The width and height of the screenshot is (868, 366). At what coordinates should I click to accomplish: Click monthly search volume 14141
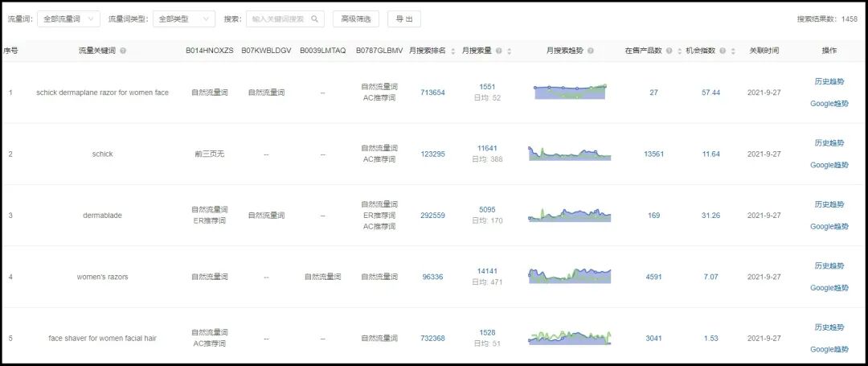click(x=487, y=271)
